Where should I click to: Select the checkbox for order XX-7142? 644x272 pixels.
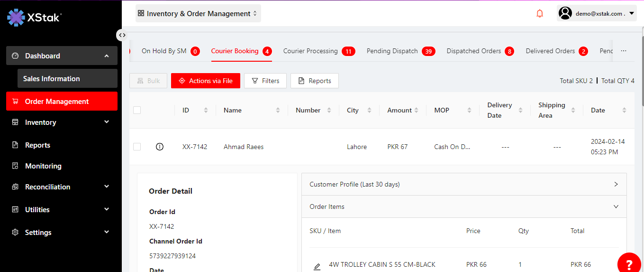click(137, 147)
